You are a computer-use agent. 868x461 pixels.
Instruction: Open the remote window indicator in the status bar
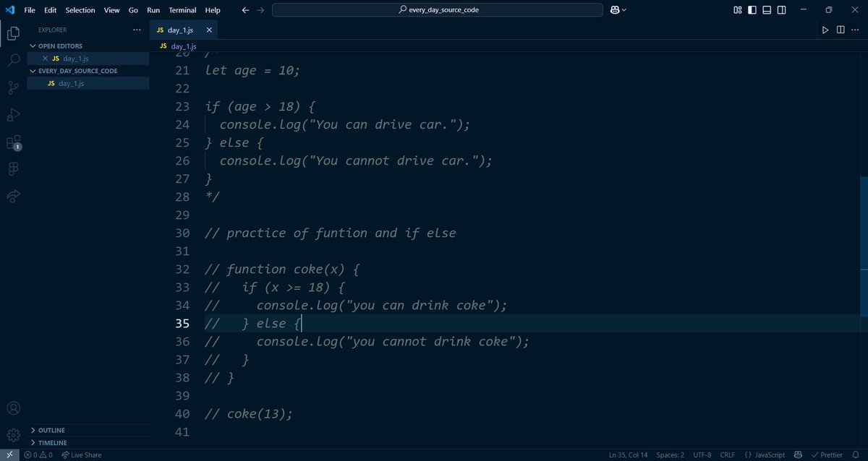coord(9,454)
